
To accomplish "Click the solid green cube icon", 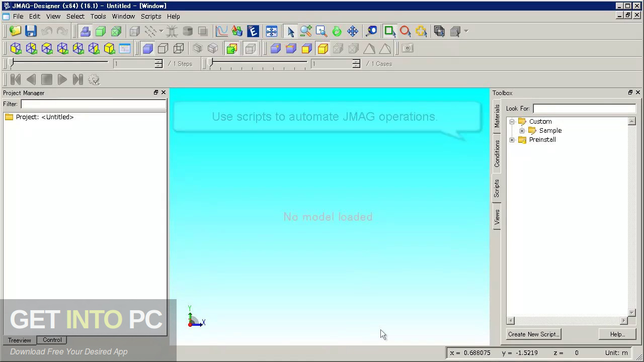I will (x=101, y=31).
